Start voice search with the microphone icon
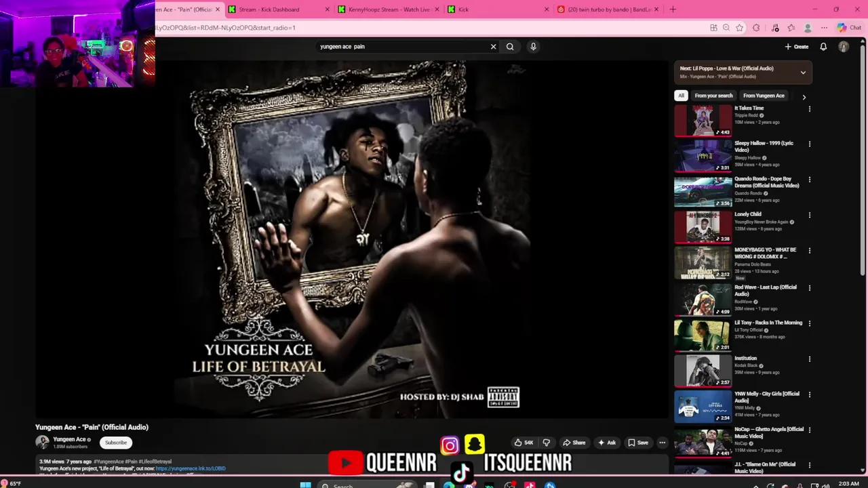 [533, 47]
